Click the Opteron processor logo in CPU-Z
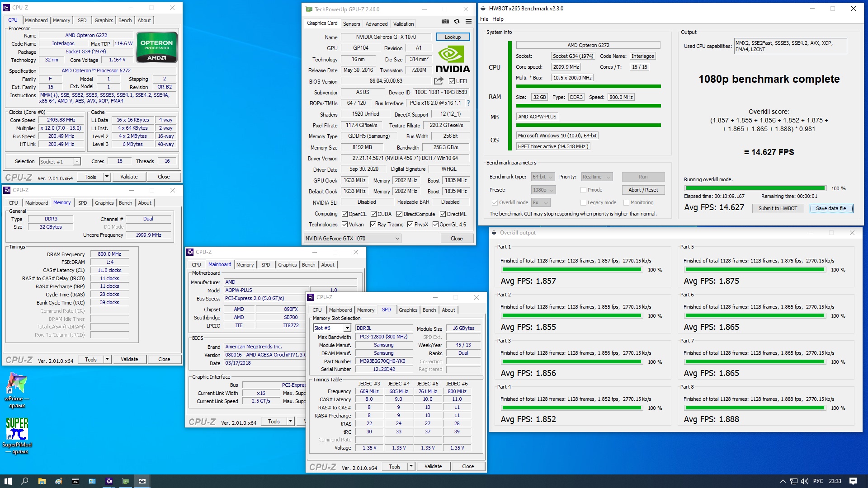Screen dimensions: 868x488 tap(157, 47)
